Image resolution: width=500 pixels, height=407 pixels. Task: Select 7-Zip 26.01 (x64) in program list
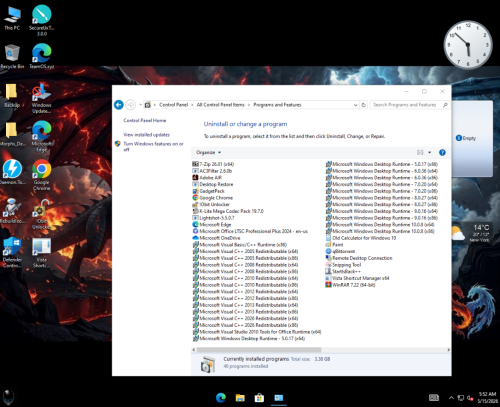213,164
